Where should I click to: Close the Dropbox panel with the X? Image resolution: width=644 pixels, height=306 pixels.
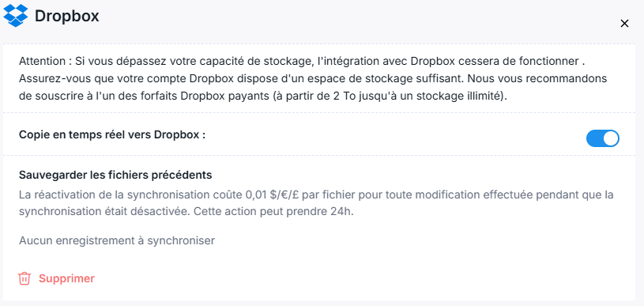click(x=624, y=24)
